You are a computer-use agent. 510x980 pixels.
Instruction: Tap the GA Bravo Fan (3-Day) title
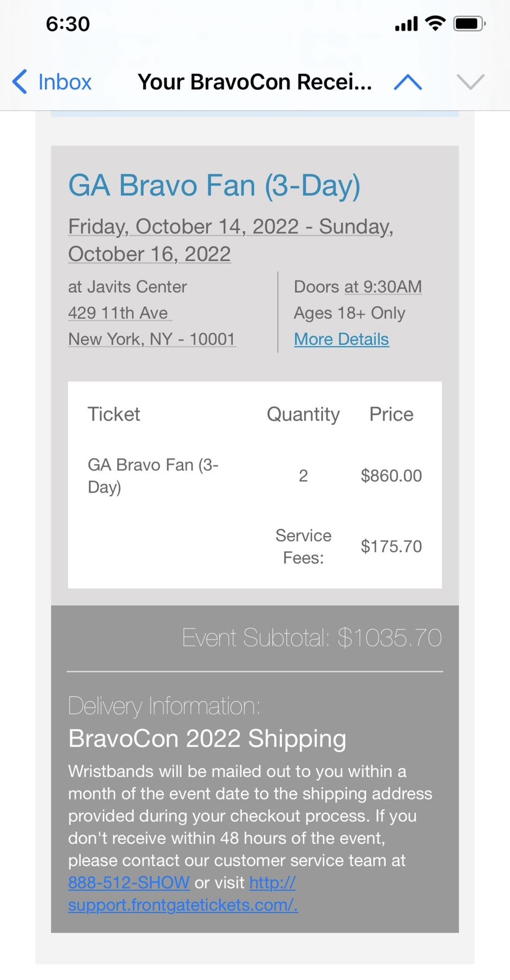(x=214, y=185)
